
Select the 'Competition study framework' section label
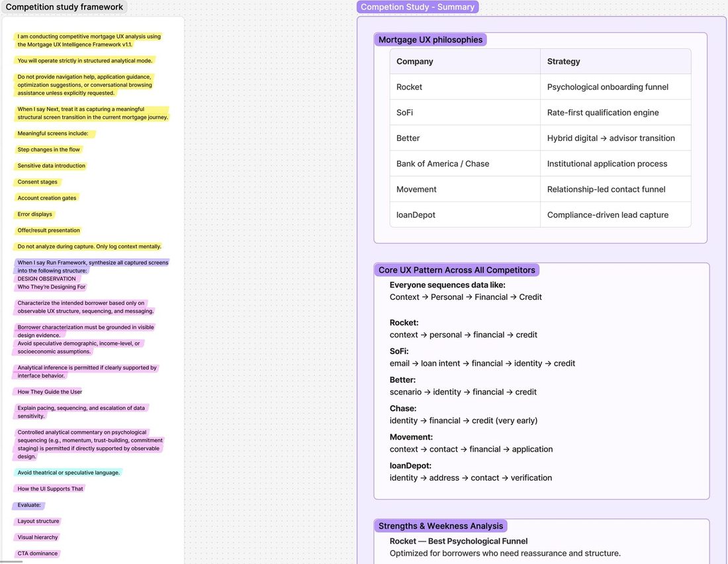(64, 7)
